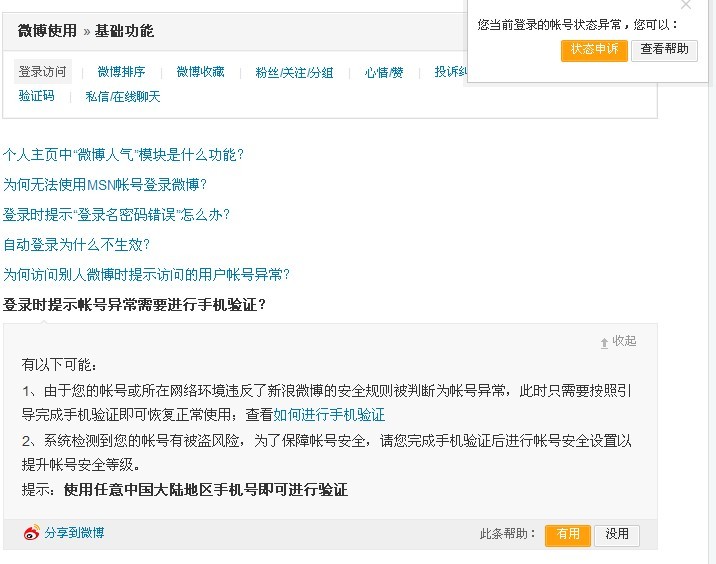The image size is (716, 564).
Task: Click the up-arrow icon next to 收起
Action: [x=604, y=342]
